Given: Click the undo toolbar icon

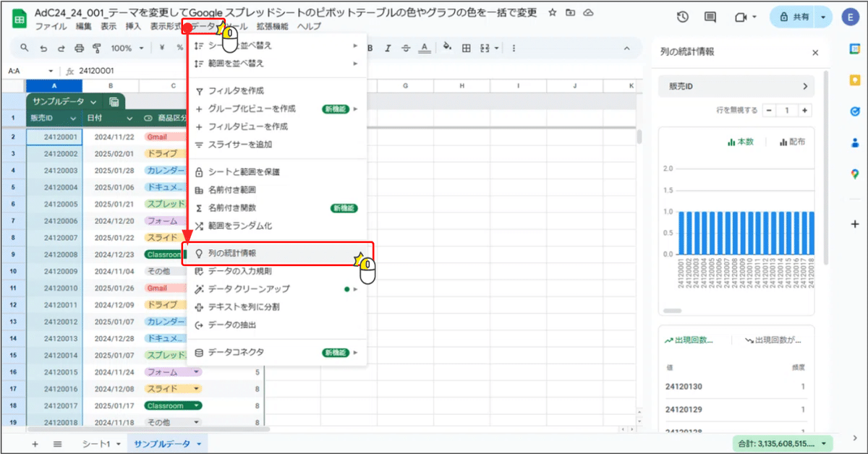Looking at the screenshot, I should pyautogui.click(x=43, y=48).
